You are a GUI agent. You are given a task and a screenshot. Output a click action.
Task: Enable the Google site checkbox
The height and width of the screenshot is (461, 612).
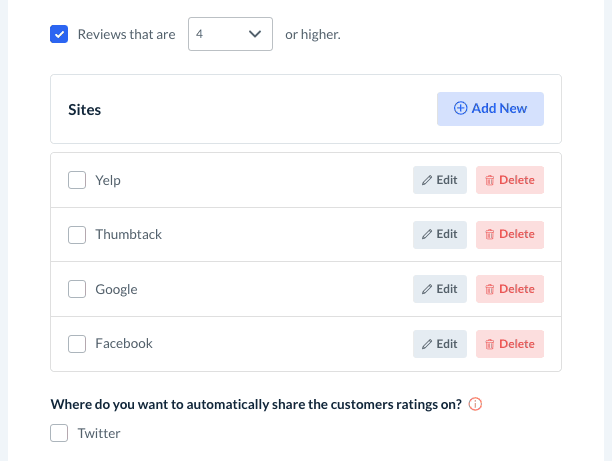click(x=77, y=289)
